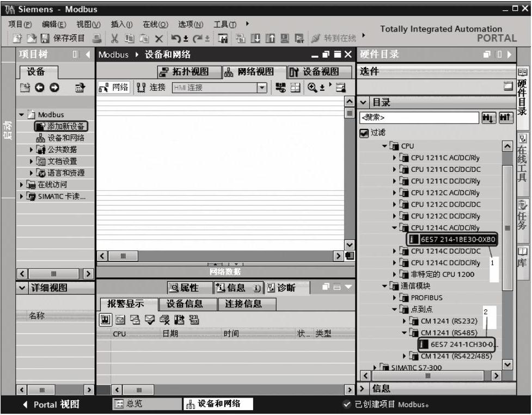Click the copy icon in toolbar
This screenshot has height=415, width=532.
pyautogui.click(x=129, y=39)
